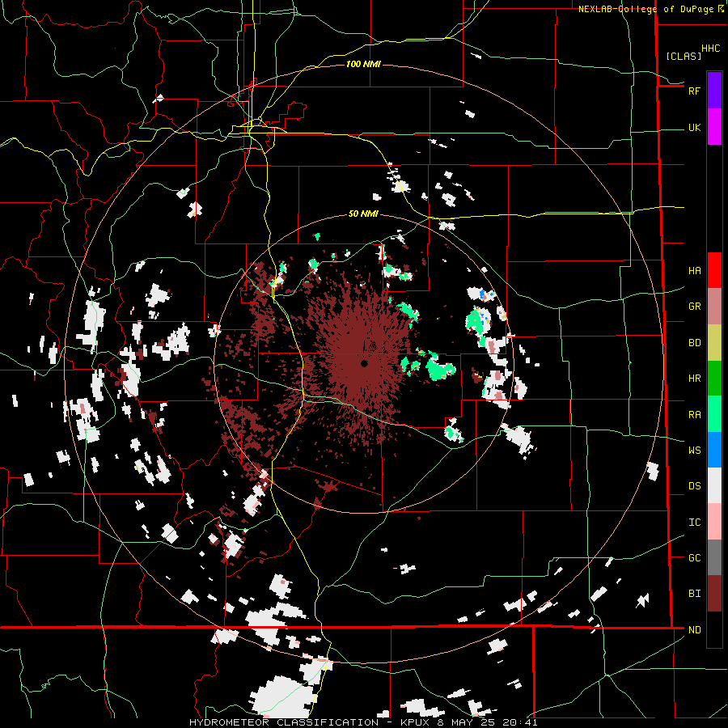Click the ND legend label
Screen dimensions: 728x728
click(x=694, y=630)
